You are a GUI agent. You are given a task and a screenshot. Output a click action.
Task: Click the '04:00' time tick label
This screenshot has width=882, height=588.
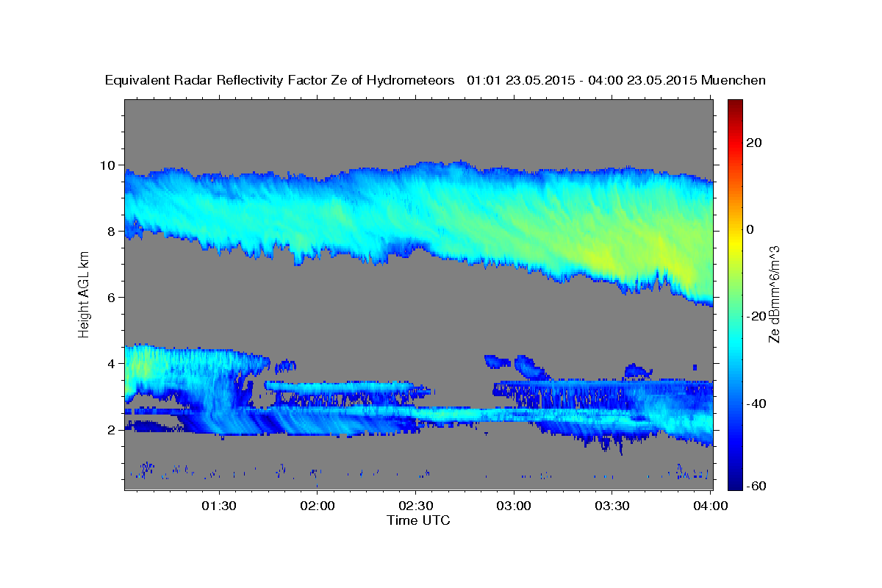711,506
